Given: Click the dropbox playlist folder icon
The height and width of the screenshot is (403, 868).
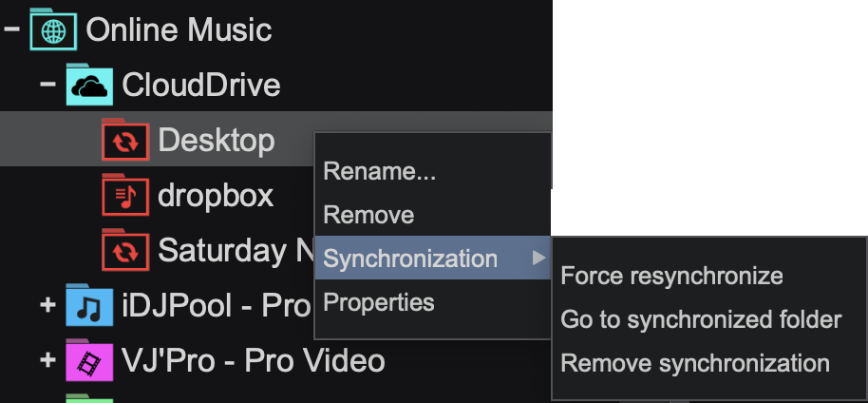Looking at the screenshot, I should [x=124, y=197].
